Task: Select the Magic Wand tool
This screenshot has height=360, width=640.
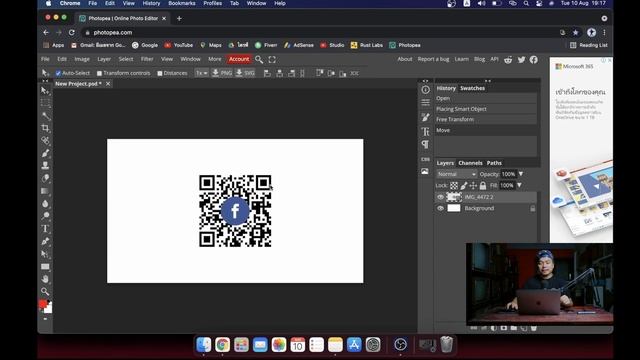Action: [x=45, y=116]
